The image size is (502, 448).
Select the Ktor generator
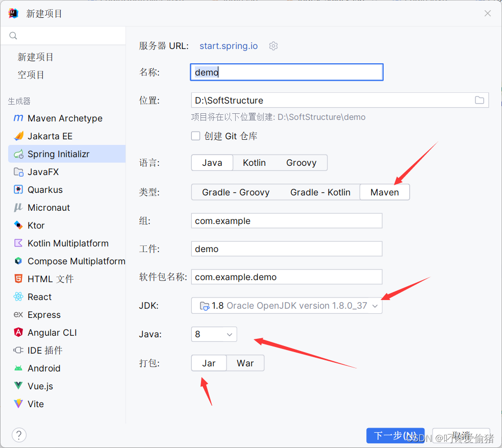[36, 225]
